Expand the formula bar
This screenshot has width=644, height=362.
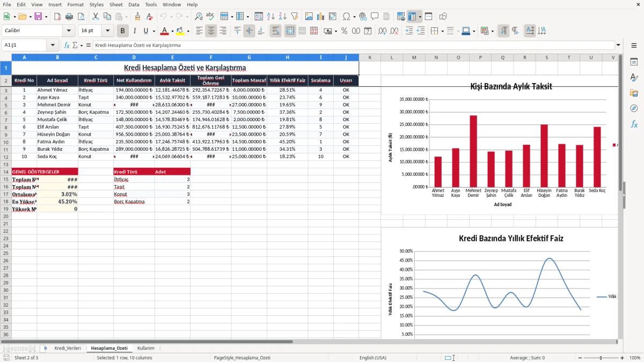pos(619,45)
